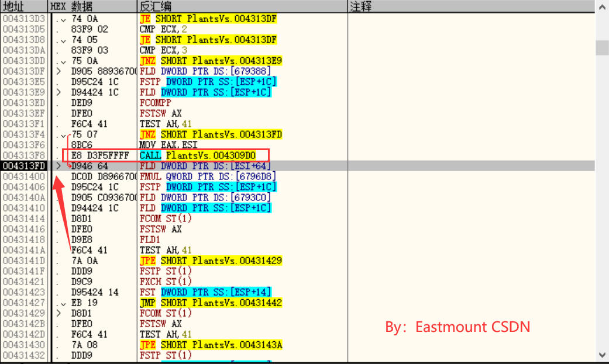The width and height of the screenshot is (609, 364).
Task: Select hex bytes 7A 08
Action: (84, 345)
